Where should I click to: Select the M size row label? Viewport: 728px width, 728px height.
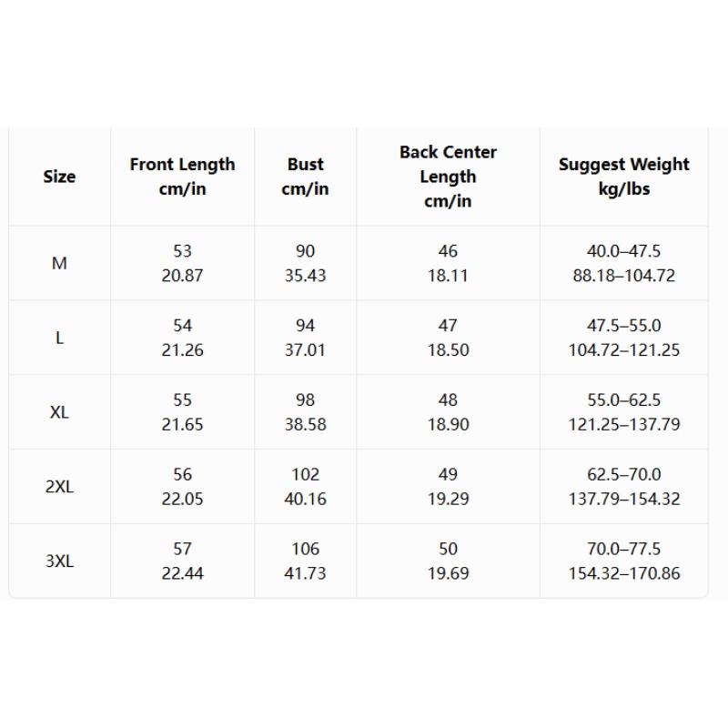click(59, 264)
